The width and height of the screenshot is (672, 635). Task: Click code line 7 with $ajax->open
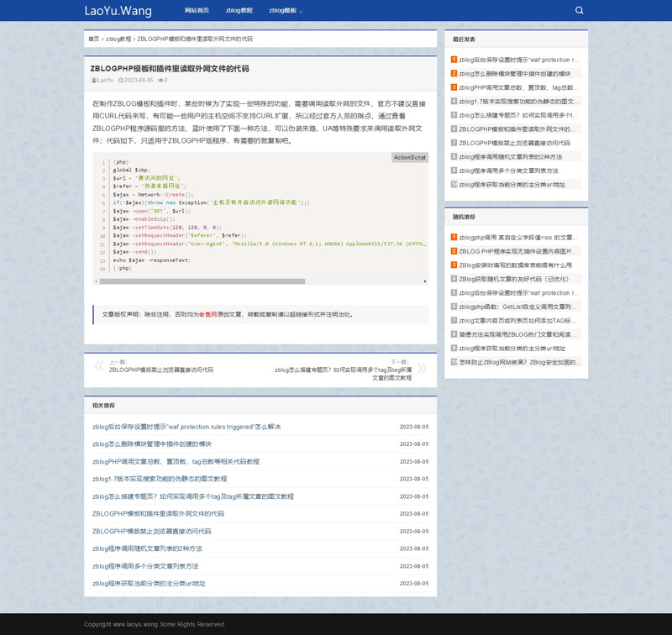coord(152,211)
